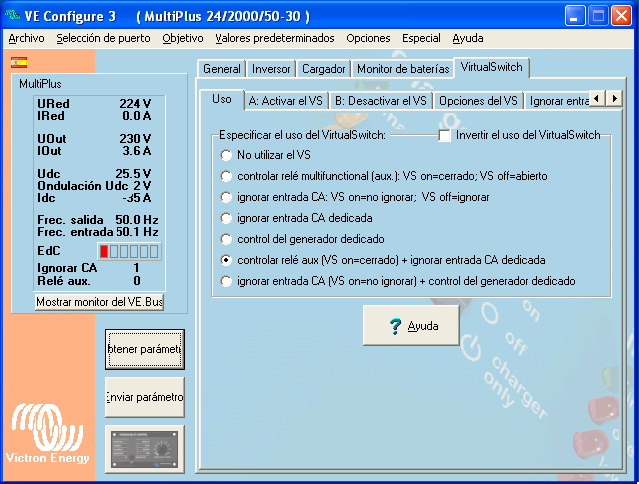Click Obtener parámetros button
The width and height of the screenshot is (639, 484).
click(145, 350)
